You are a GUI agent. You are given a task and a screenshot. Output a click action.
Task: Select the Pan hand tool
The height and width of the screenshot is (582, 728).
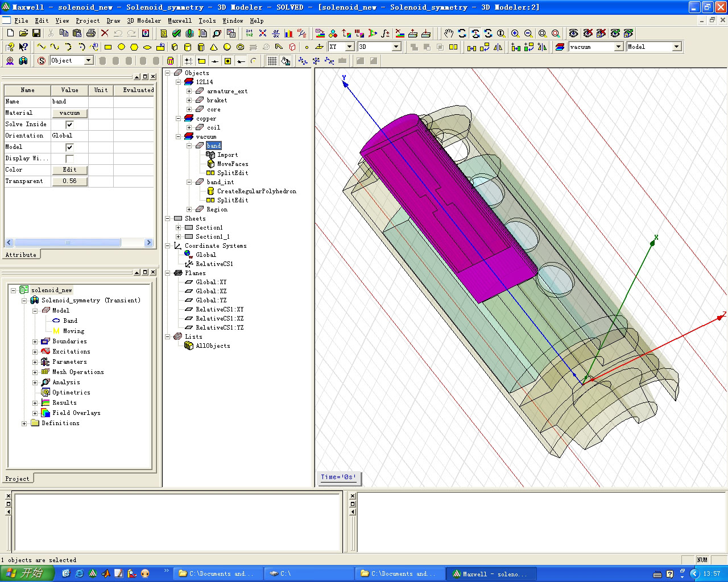[x=449, y=34]
